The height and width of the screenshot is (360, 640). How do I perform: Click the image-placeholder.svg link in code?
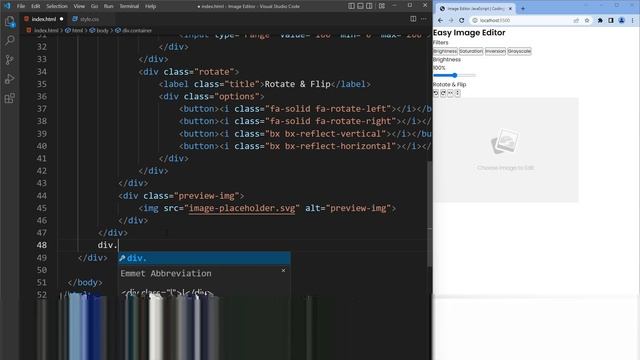point(242,208)
